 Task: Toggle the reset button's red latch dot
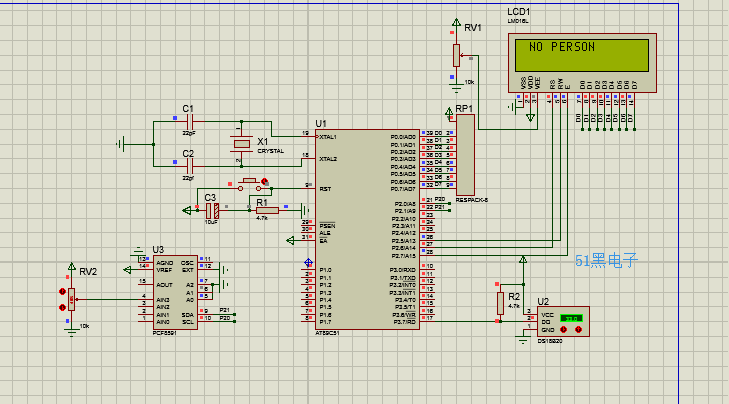[265, 181]
